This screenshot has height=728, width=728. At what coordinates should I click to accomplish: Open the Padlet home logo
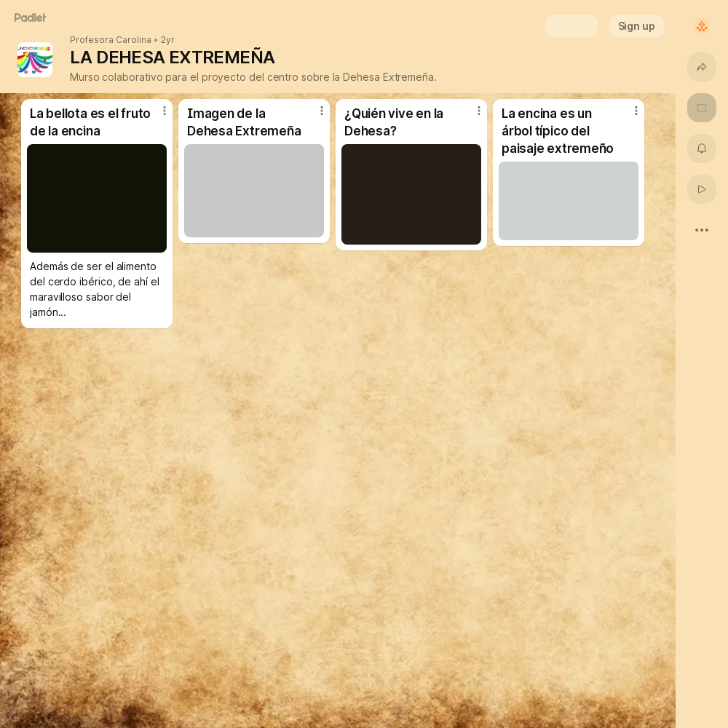30,17
